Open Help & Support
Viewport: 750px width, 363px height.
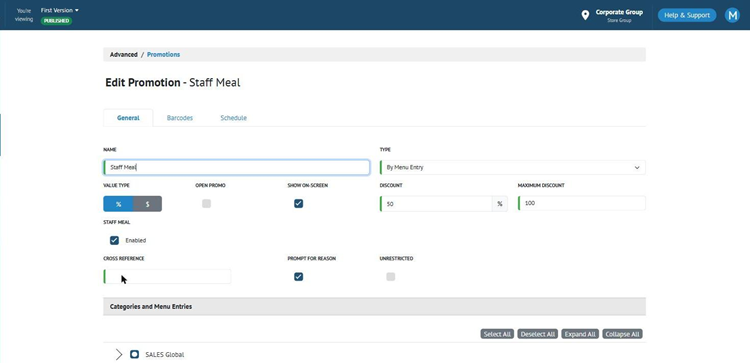(x=687, y=15)
